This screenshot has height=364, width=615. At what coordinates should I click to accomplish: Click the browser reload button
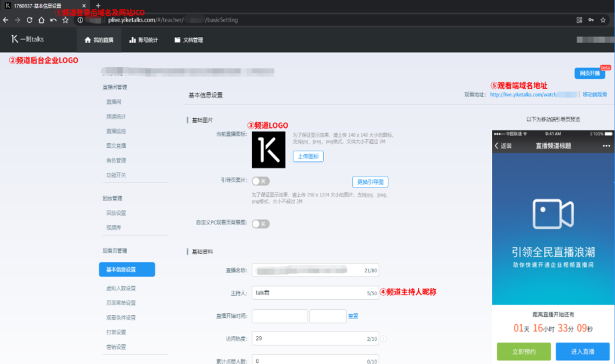click(28, 20)
